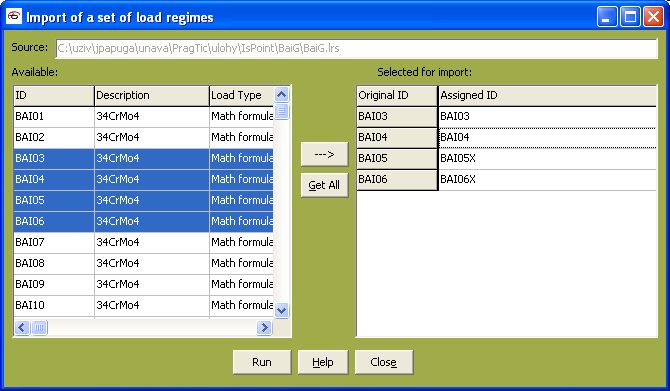
Task: Click the horizontal scrollbar thumb in the Available list
Action: pos(39,328)
